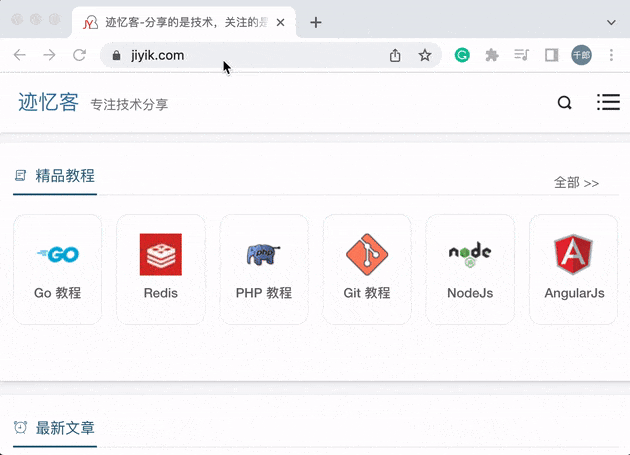Reload the page with refresh icon
Screen dimensions: 630x455
point(80,55)
